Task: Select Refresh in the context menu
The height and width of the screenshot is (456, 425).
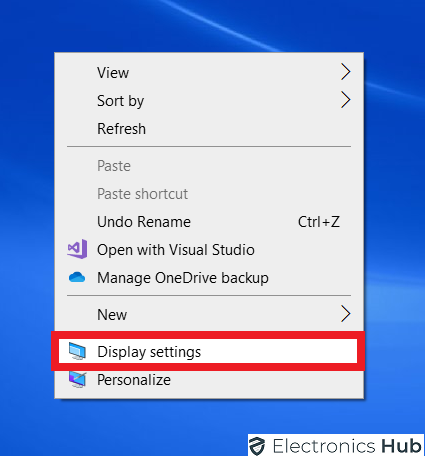Action: [209, 128]
